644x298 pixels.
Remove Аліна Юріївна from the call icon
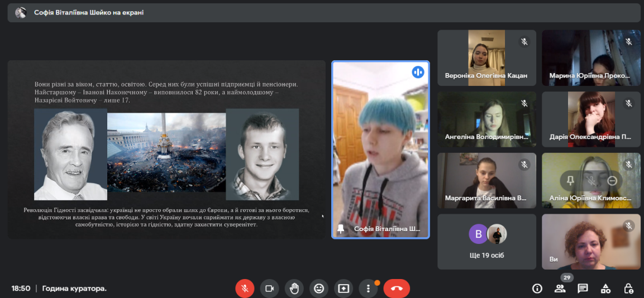613,180
